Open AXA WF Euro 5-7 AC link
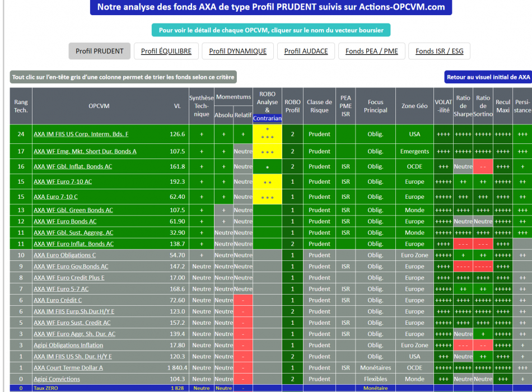 (61, 289)
